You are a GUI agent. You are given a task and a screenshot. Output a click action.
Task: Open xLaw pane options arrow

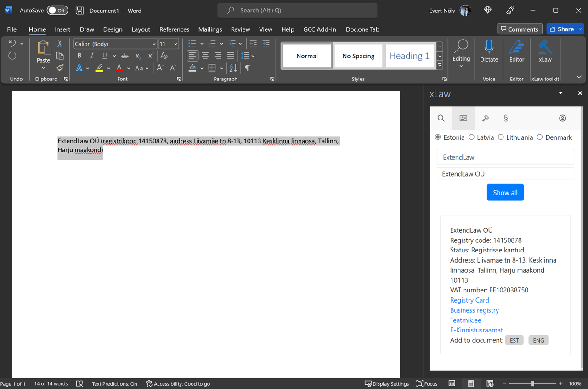pyautogui.click(x=560, y=93)
